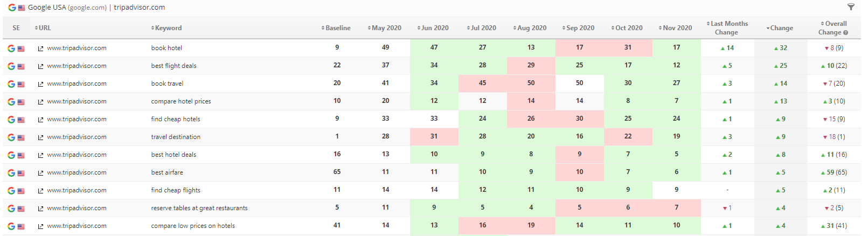Sort by URL column header

point(44,28)
